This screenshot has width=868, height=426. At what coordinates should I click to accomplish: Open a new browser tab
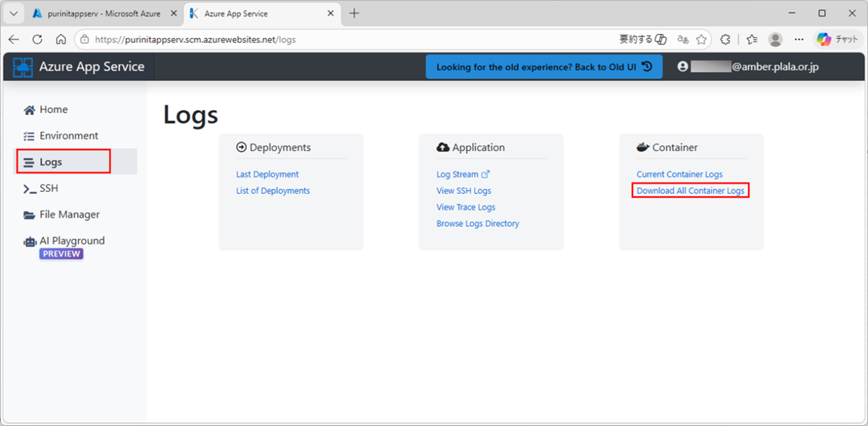pos(354,13)
